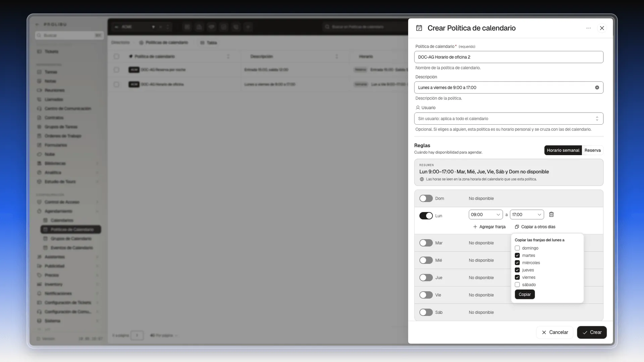Click the Crear button
The width and height of the screenshot is (644, 362).
[592, 332]
